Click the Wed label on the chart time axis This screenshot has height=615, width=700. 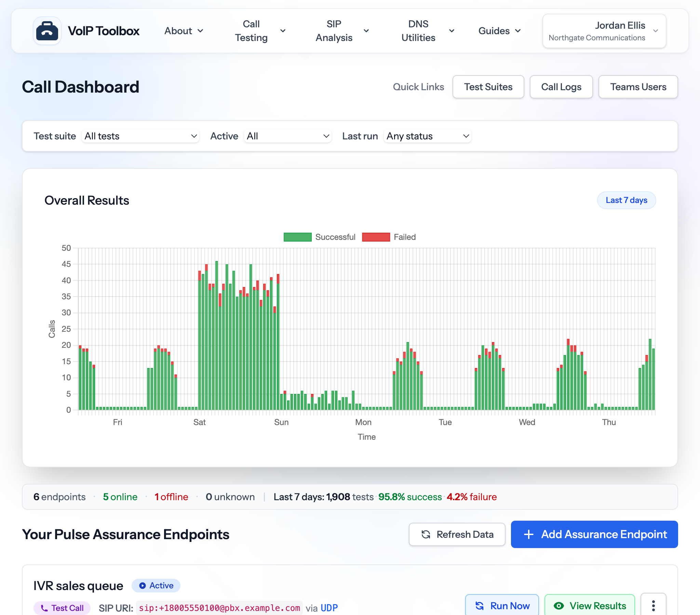527,422
